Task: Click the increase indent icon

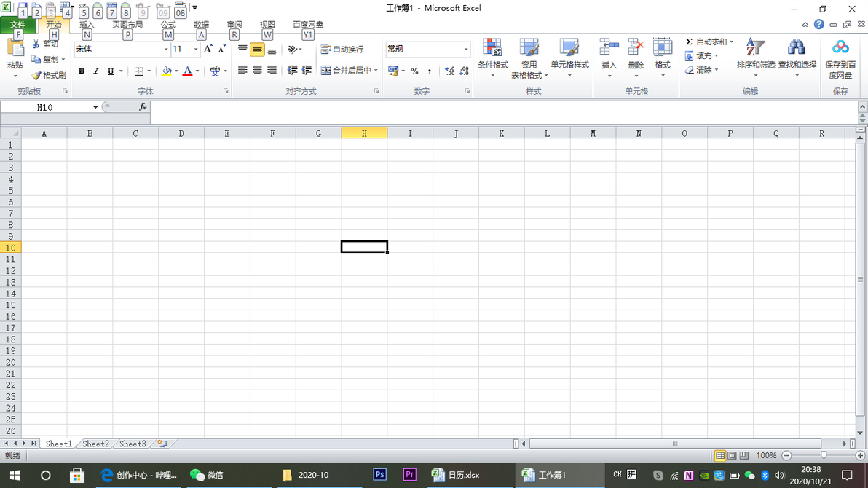Action: [307, 71]
